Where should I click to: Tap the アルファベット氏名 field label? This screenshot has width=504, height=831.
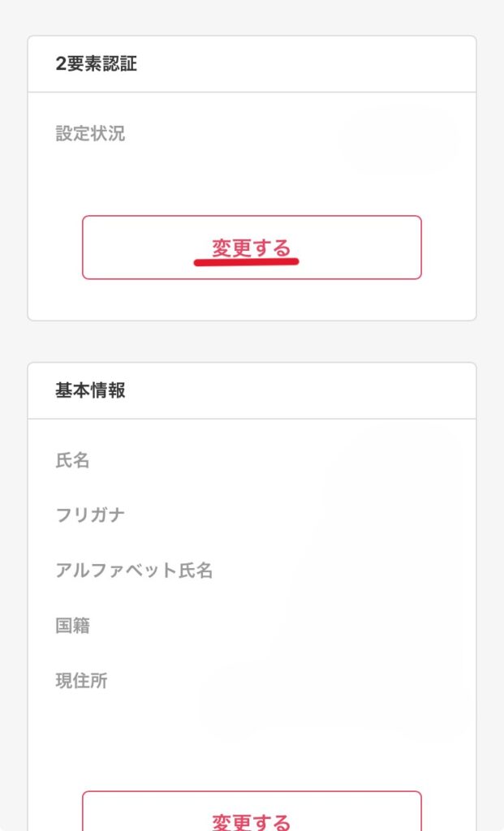[x=134, y=571]
